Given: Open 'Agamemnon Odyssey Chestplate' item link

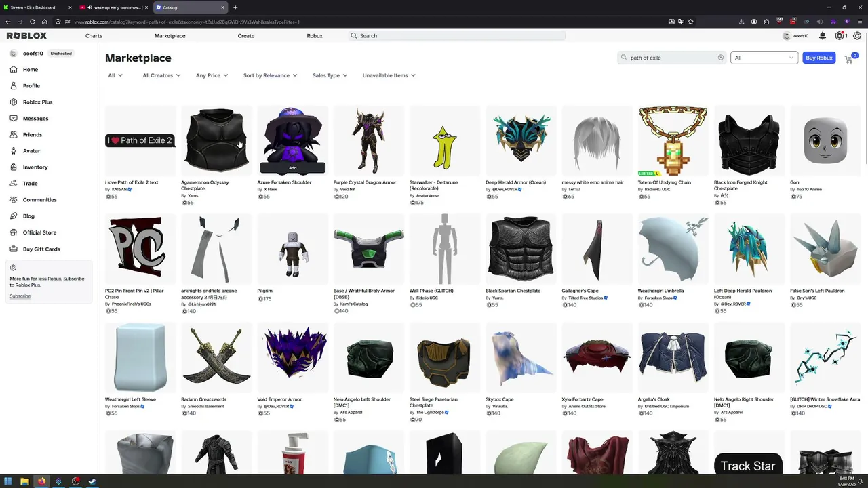Looking at the screenshot, I should point(205,185).
